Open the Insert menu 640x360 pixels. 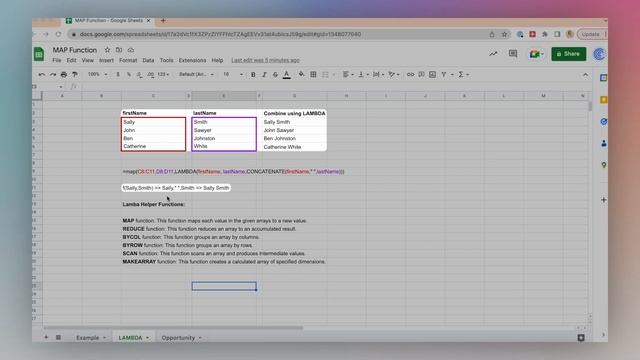click(107, 60)
